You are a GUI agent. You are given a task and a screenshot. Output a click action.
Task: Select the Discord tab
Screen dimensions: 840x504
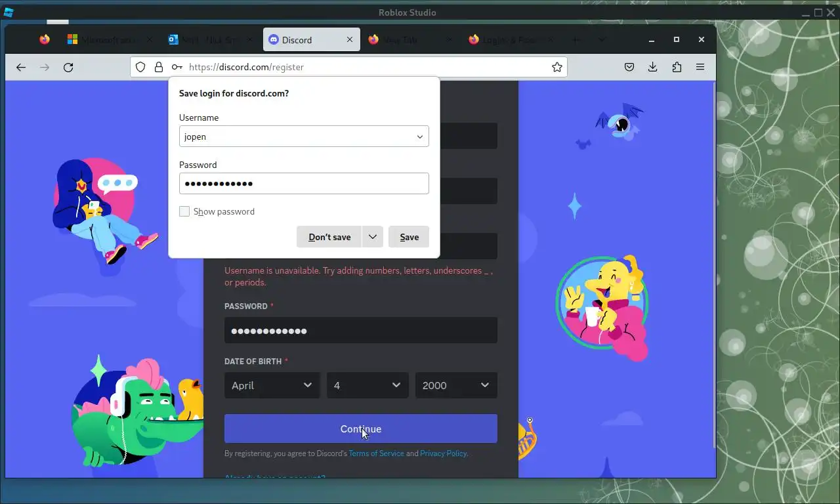(311, 40)
